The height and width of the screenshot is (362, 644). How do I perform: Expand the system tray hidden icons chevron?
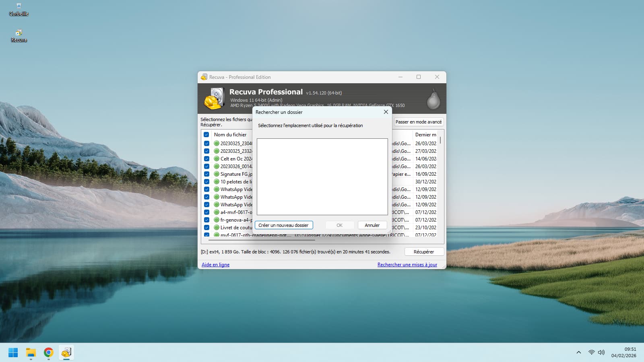pos(579,352)
